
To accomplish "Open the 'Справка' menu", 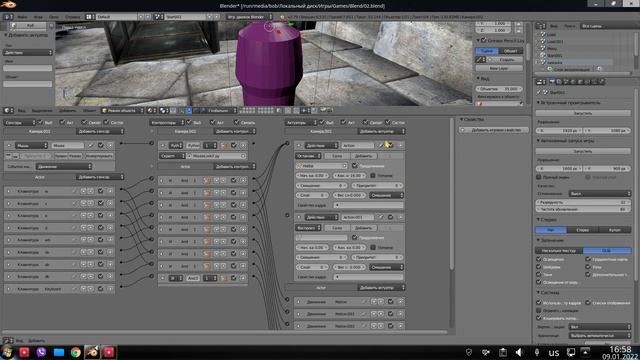I will (73, 17).
